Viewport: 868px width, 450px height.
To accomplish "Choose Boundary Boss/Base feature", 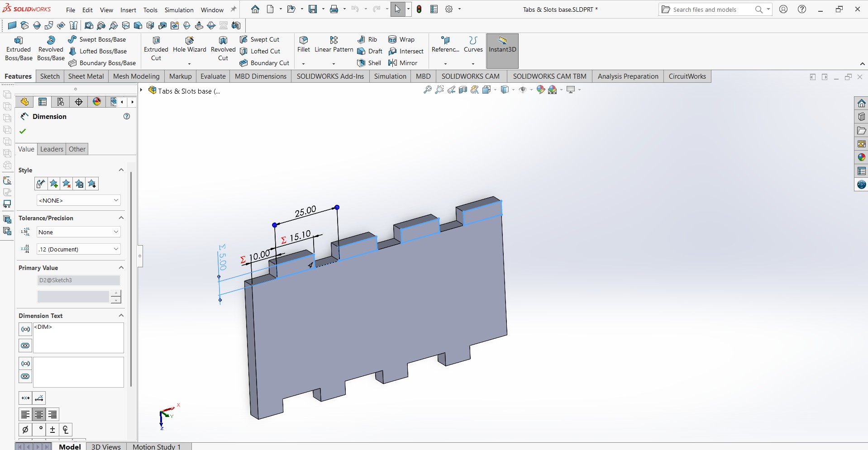I will point(102,63).
